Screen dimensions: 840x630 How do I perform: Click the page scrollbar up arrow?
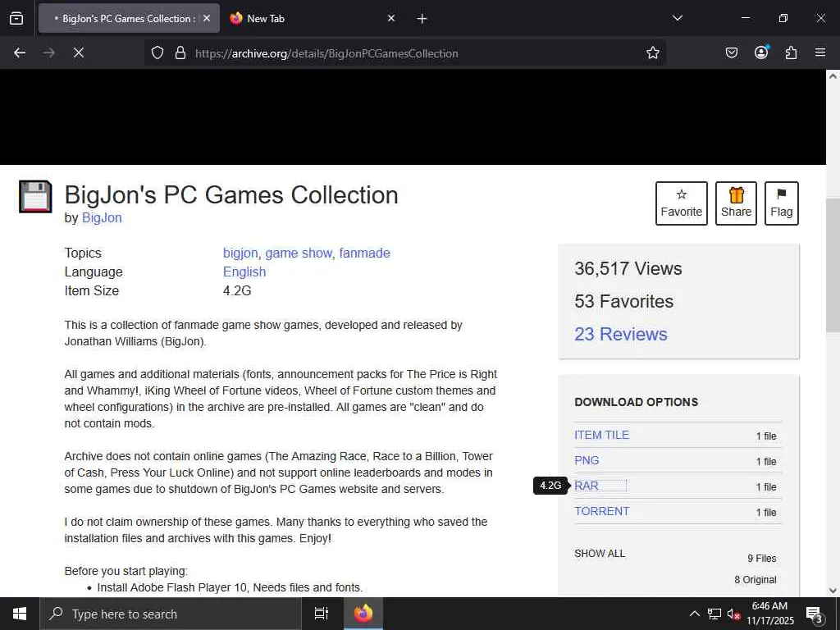(833, 75)
